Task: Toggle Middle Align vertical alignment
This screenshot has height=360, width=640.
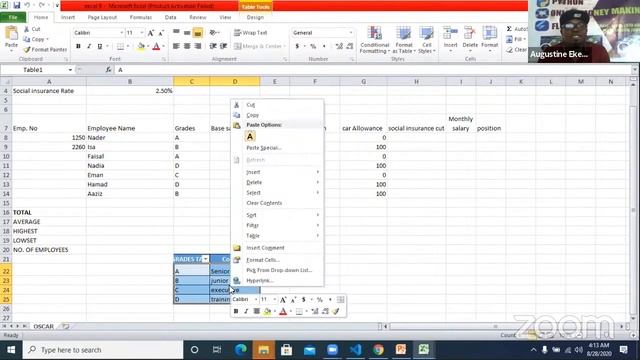Action: pyautogui.click(x=187, y=33)
